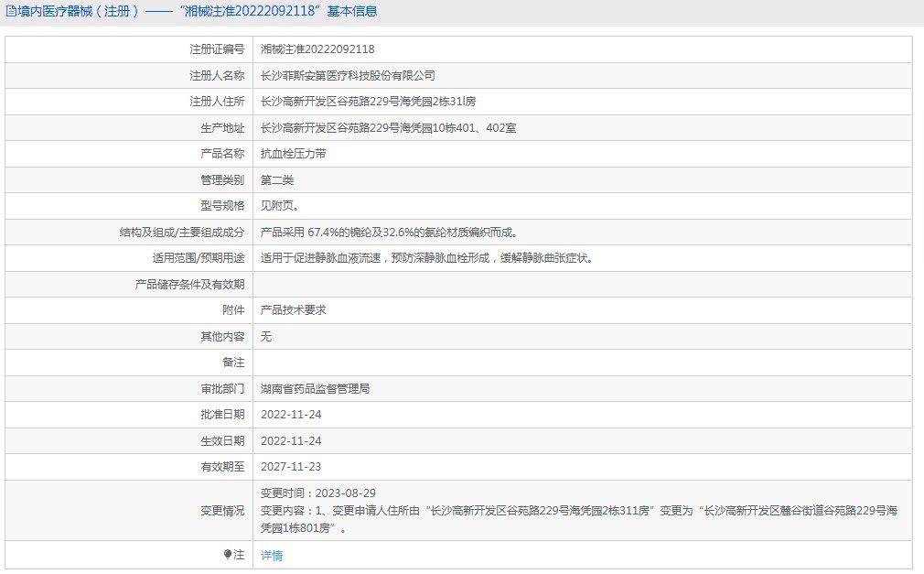This screenshot has width=924, height=574.
Task: Select 长沙菲斯安第医疗科技股份有限公司
Action: point(348,75)
